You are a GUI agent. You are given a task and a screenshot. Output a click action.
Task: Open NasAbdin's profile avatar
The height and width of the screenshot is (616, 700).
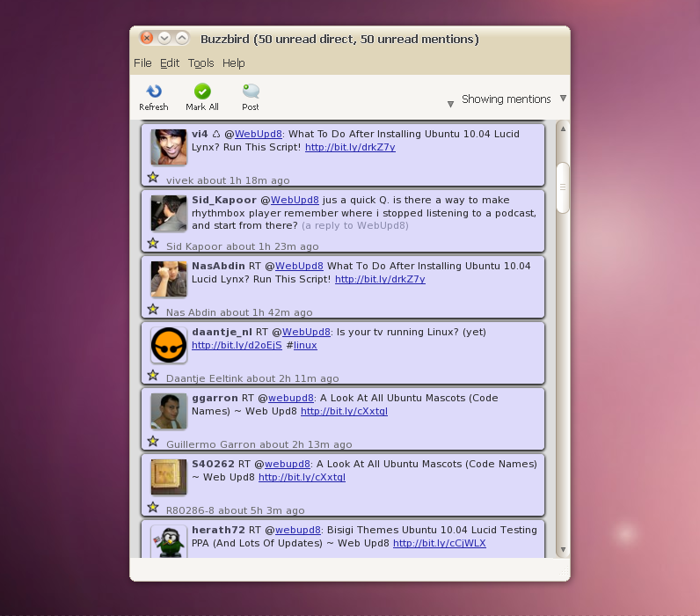point(169,279)
